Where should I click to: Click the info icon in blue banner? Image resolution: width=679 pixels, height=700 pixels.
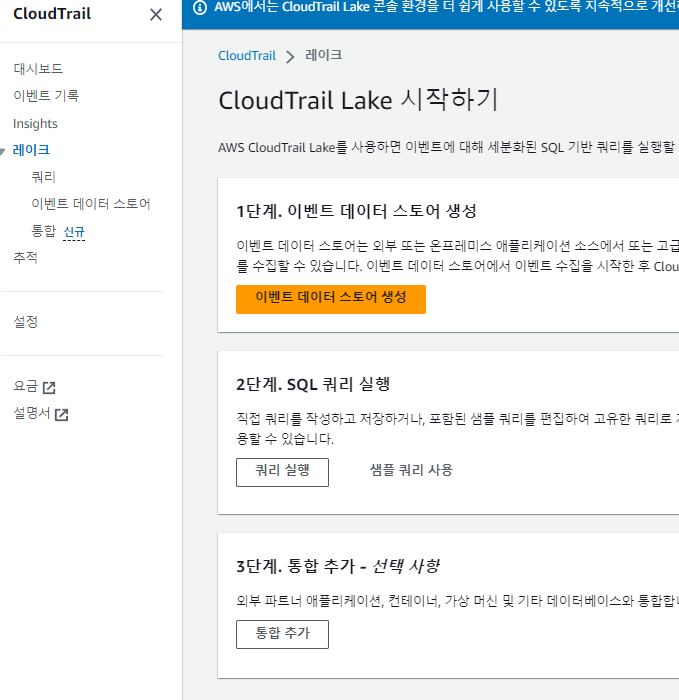(199, 8)
